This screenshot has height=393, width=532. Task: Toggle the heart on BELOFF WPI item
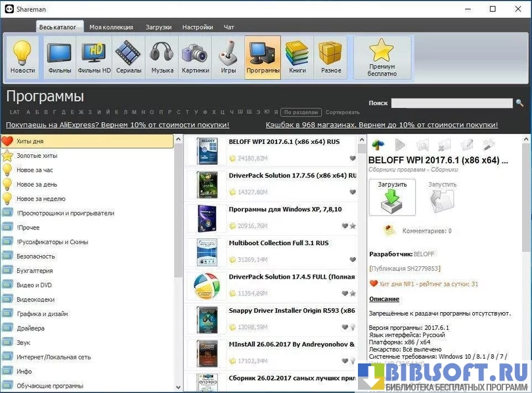(353, 158)
